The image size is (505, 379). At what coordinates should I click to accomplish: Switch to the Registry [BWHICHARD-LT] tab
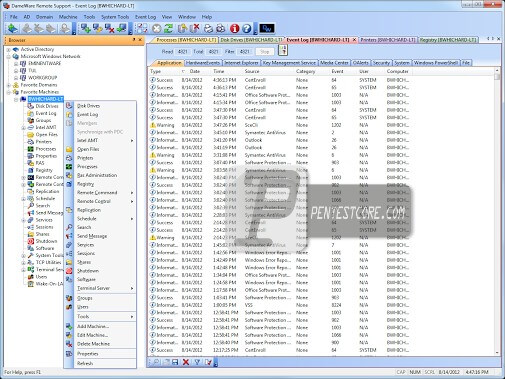click(448, 40)
